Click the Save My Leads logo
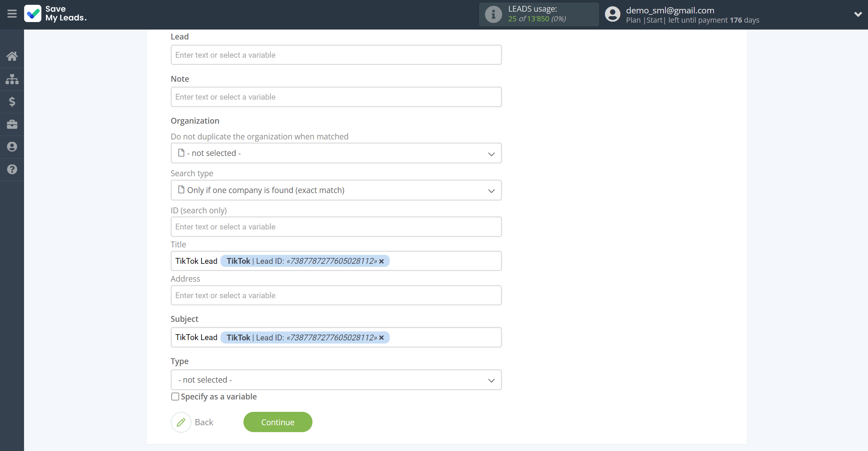 coord(55,14)
